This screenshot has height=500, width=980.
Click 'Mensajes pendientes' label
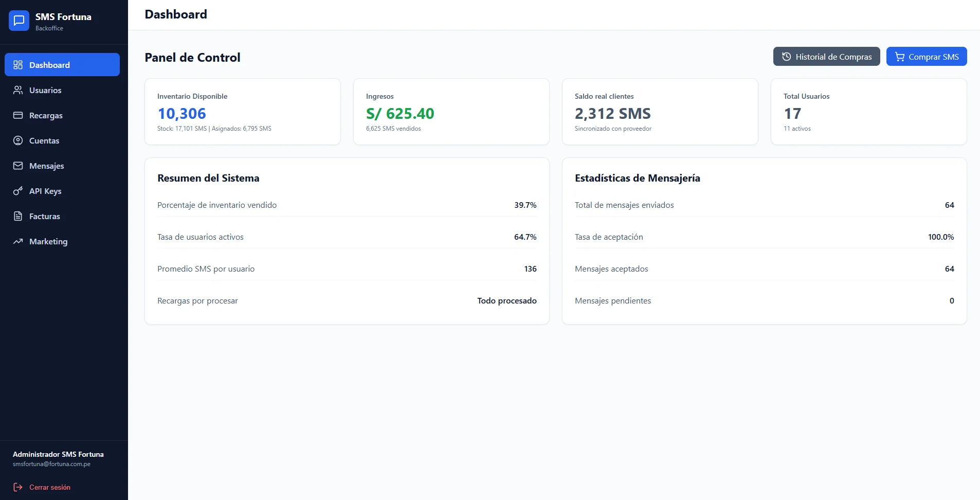613,300
